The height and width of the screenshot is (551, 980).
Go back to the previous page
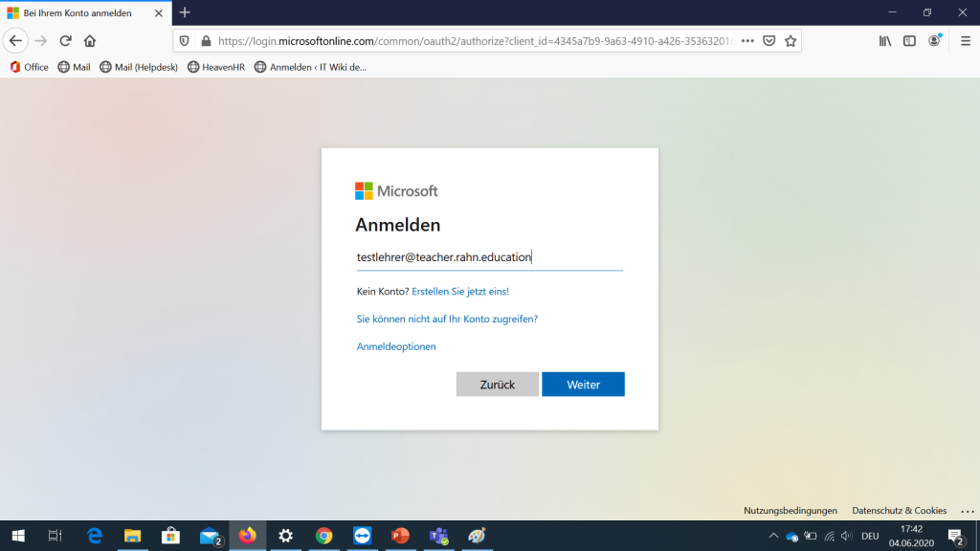[x=15, y=41]
